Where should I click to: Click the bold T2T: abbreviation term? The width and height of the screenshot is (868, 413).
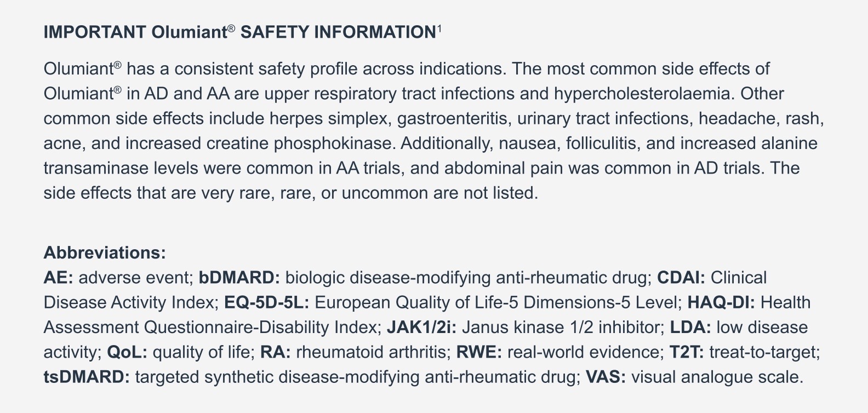pos(687,352)
